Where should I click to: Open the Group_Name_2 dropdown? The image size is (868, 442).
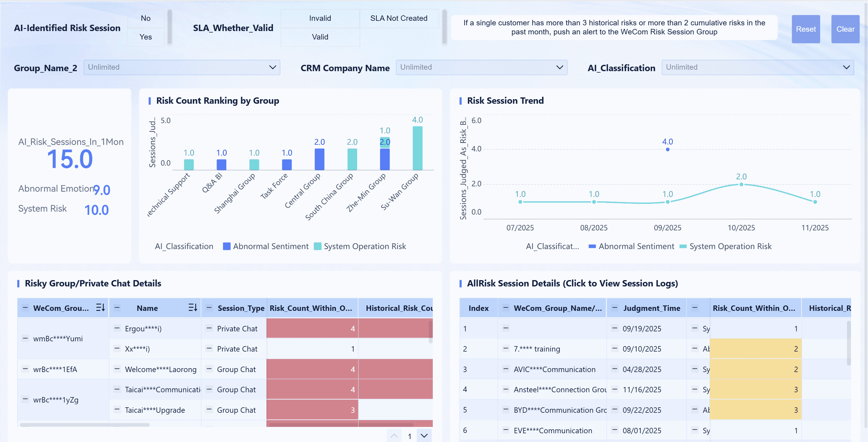182,67
